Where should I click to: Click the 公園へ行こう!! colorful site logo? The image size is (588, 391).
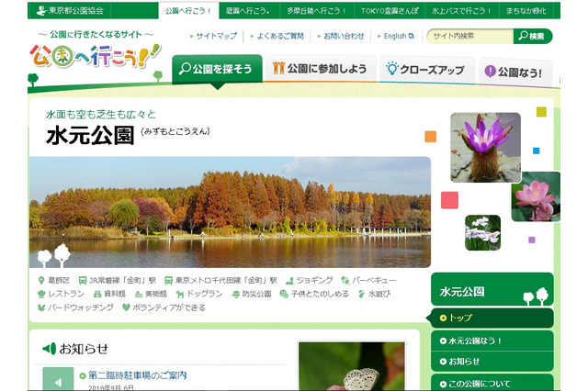(96, 56)
